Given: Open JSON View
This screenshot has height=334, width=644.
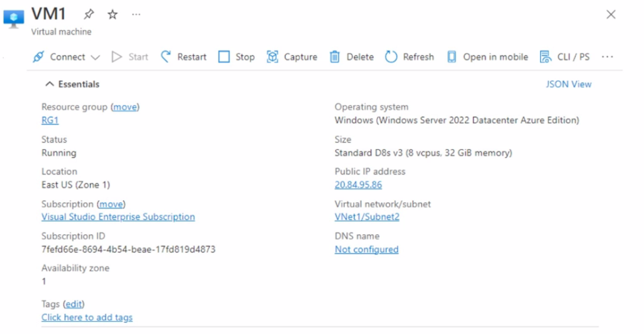Looking at the screenshot, I should coord(568,84).
